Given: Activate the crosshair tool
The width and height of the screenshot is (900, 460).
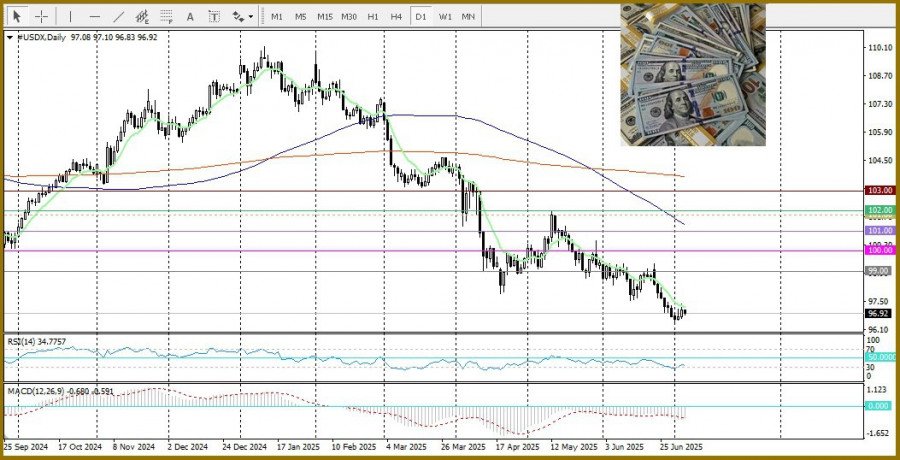Looking at the screenshot, I should [x=42, y=17].
